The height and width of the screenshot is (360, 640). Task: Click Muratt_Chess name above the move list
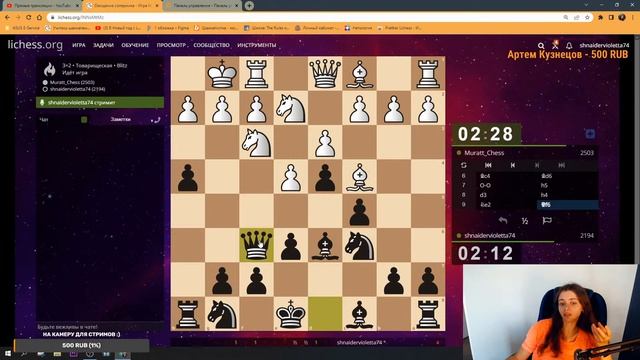(x=484, y=153)
